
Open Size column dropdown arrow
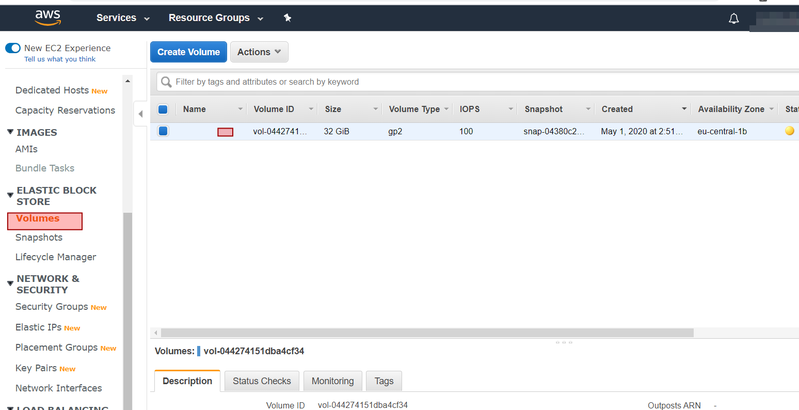376,109
